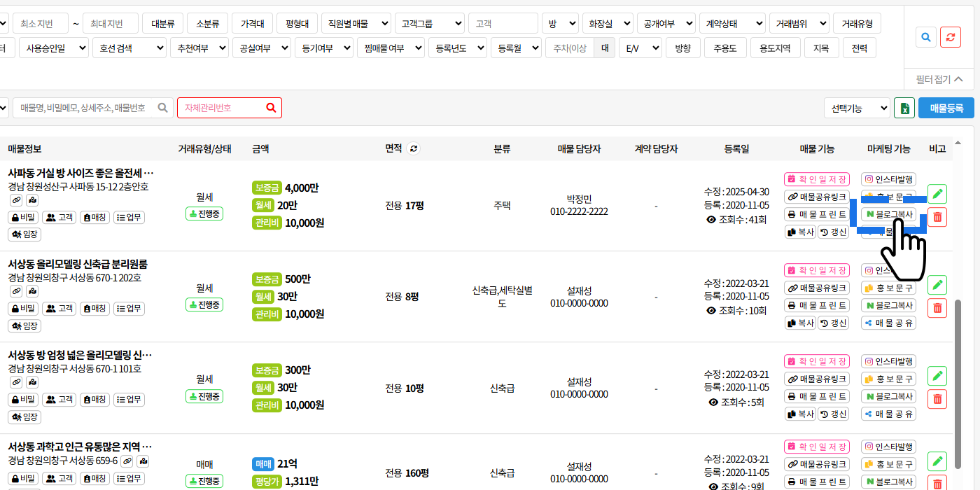Click the red refresh filters icon button
This screenshot has width=980, height=490.
[x=951, y=36]
